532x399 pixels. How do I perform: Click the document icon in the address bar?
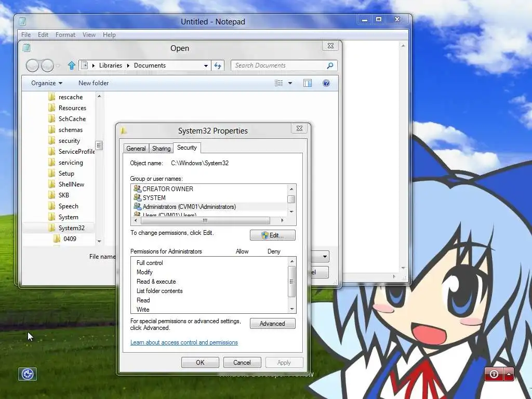click(84, 65)
